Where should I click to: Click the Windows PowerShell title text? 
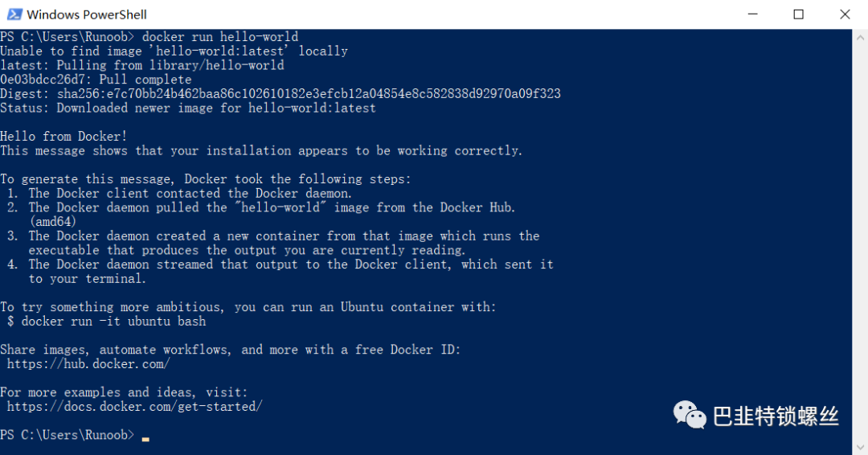pos(87,14)
